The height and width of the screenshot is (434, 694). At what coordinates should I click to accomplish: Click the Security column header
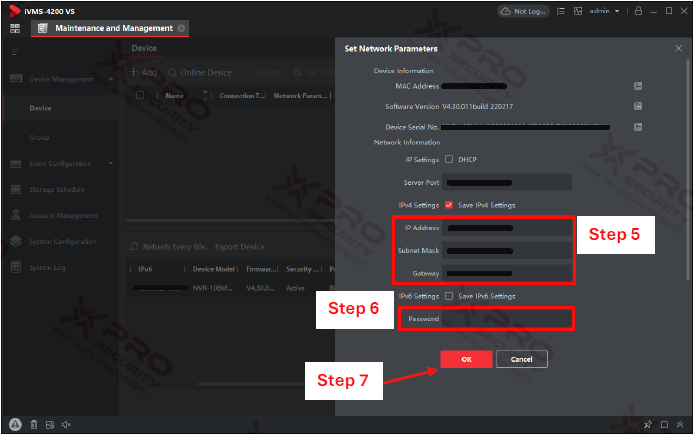click(301, 269)
